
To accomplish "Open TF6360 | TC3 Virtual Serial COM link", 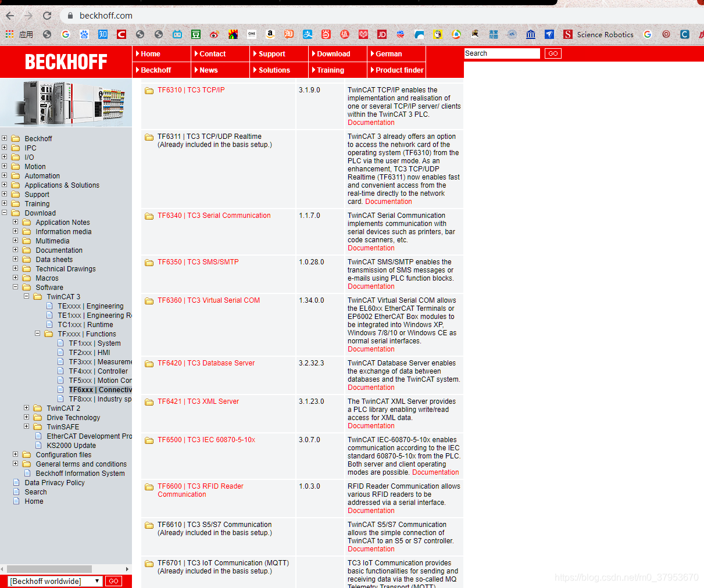I will pos(209,300).
